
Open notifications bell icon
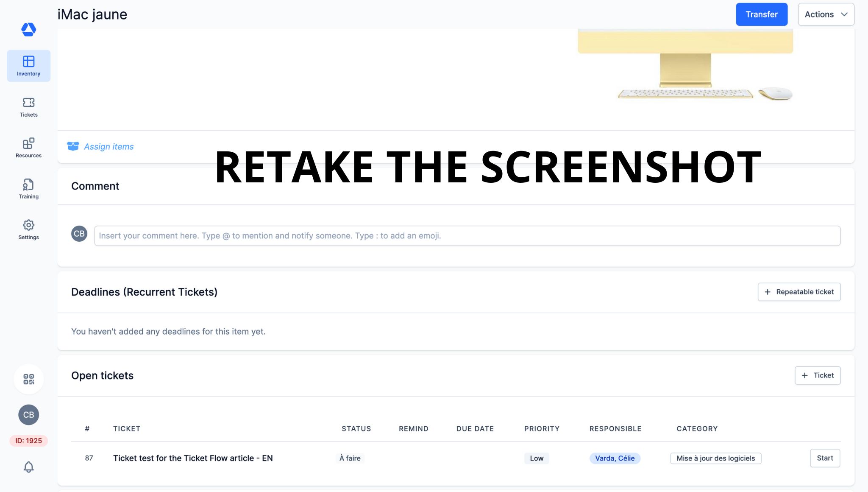(28, 467)
